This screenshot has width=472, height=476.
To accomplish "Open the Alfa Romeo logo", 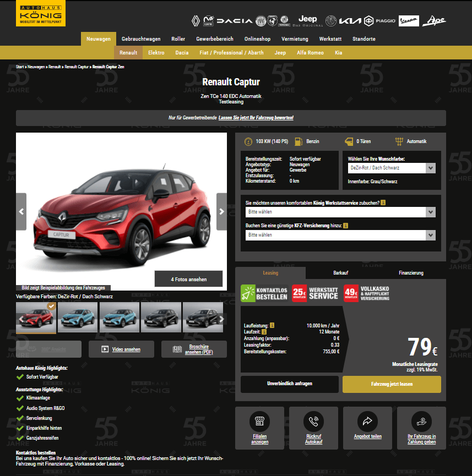I will tap(330, 21).
